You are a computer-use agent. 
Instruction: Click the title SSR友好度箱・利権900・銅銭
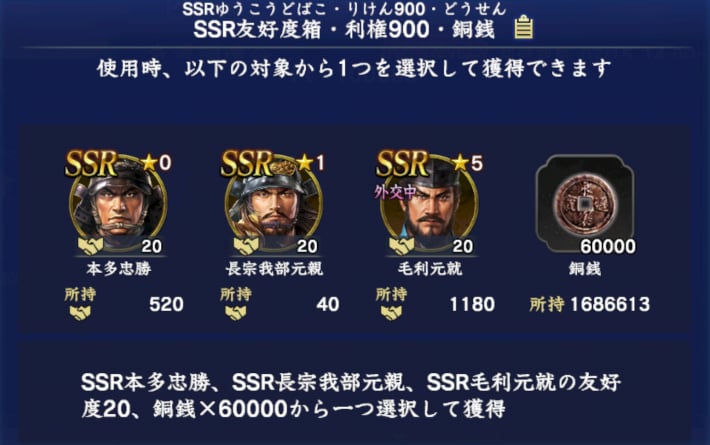[x=344, y=30]
